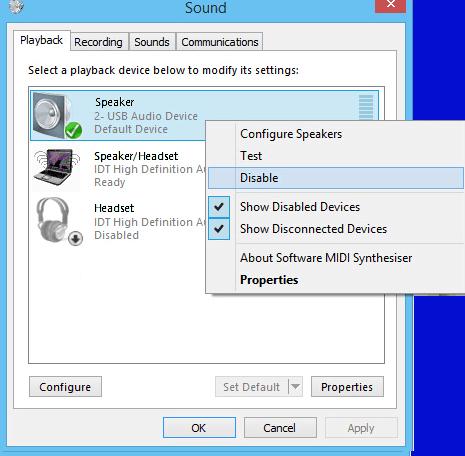Screen dimensions: 465x456
Task: Click the '2- USB Audio Device' text
Action: point(146,116)
